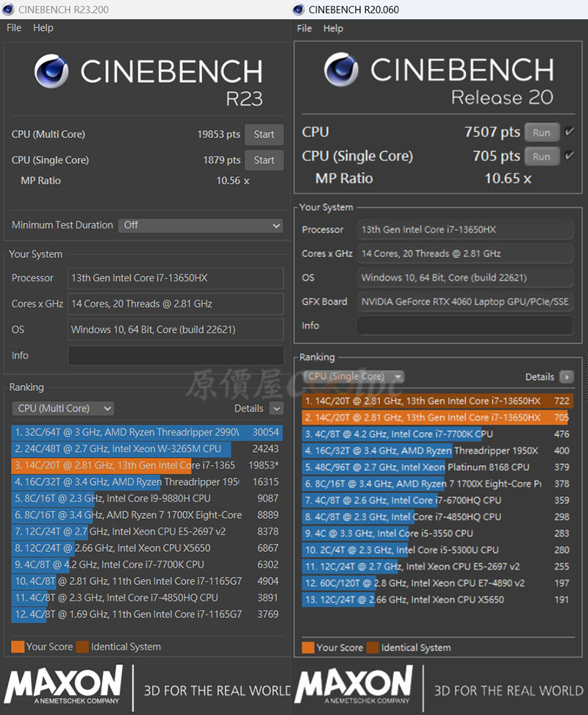
Task: Click the Info field in the R23 window
Action: pos(176,356)
